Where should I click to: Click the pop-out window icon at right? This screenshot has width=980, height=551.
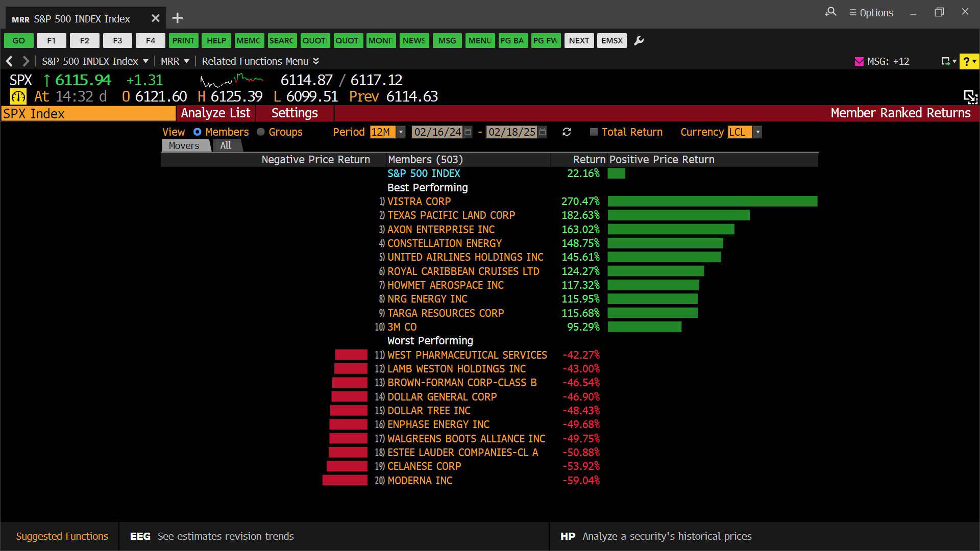coord(970,96)
